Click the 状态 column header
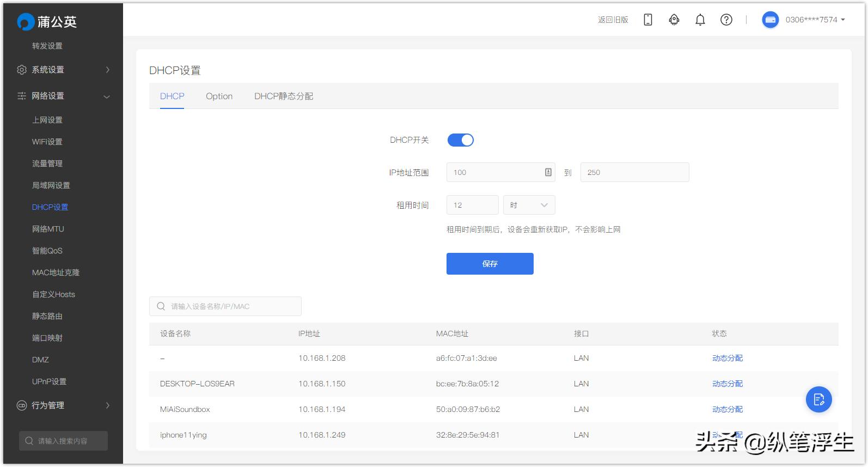 pos(719,333)
